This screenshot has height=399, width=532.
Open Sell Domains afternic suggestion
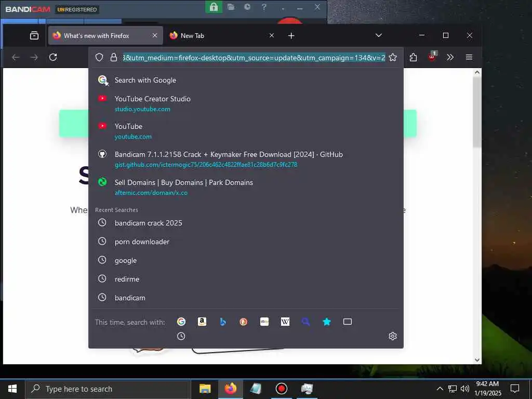pyautogui.click(x=246, y=187)
